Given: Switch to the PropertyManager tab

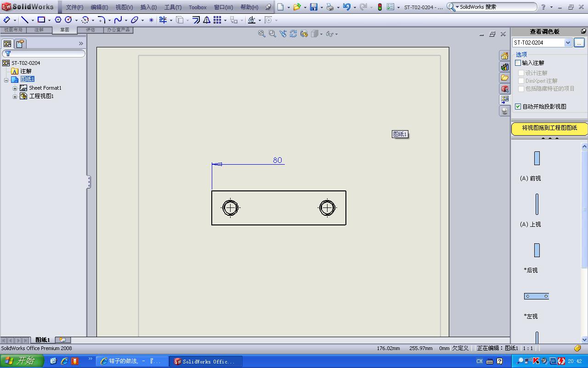Looking at the screenshot, I should pyautogui.click(x=20, y=44).
